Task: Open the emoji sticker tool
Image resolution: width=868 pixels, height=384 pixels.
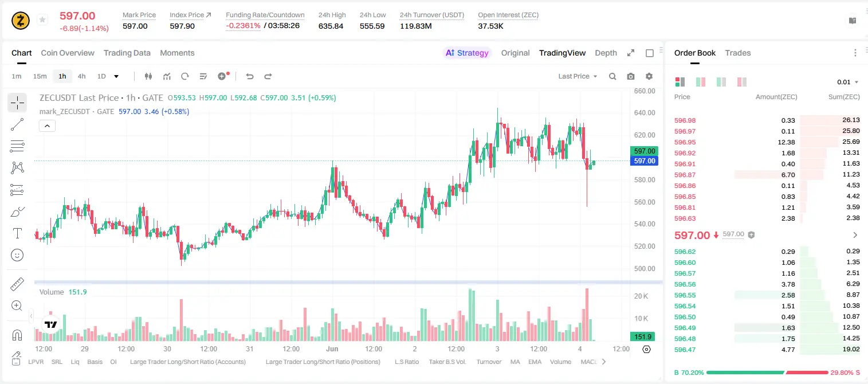Action: (x=17, y=255)
